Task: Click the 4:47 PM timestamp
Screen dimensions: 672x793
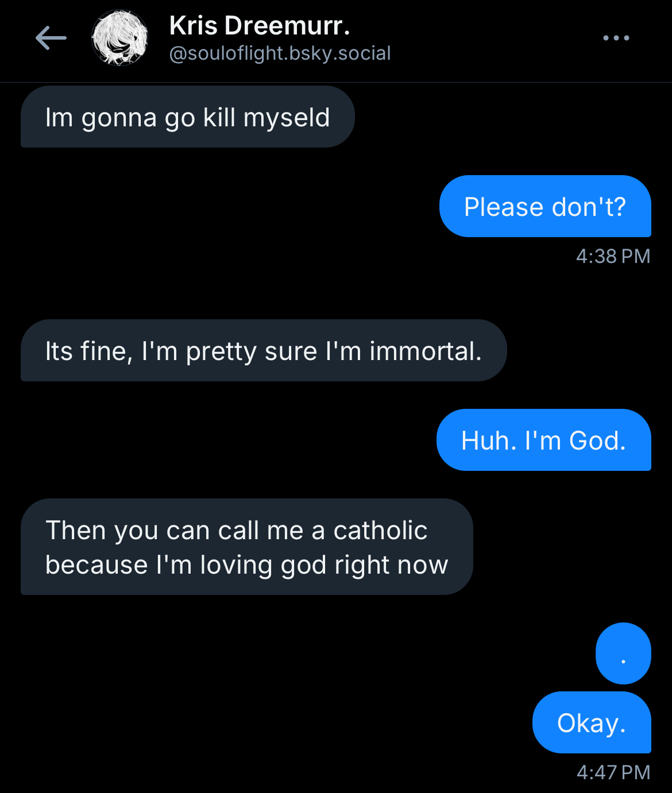Action: click(x=613, y=772)
